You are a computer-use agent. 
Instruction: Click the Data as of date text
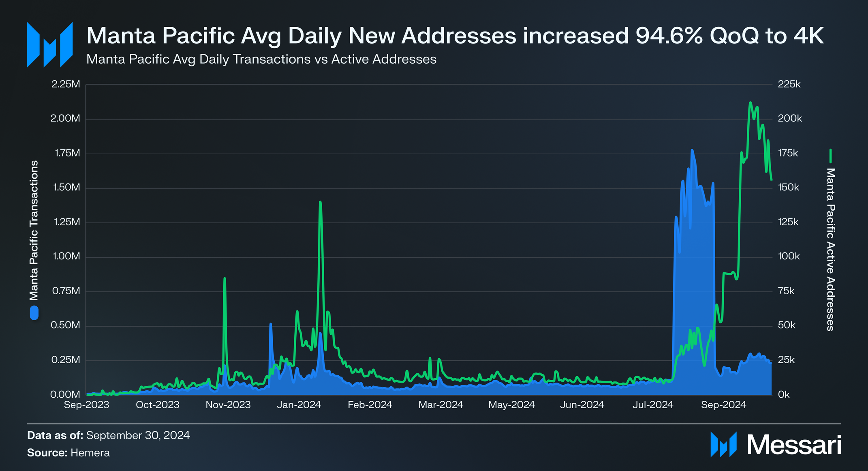[138, 435]
